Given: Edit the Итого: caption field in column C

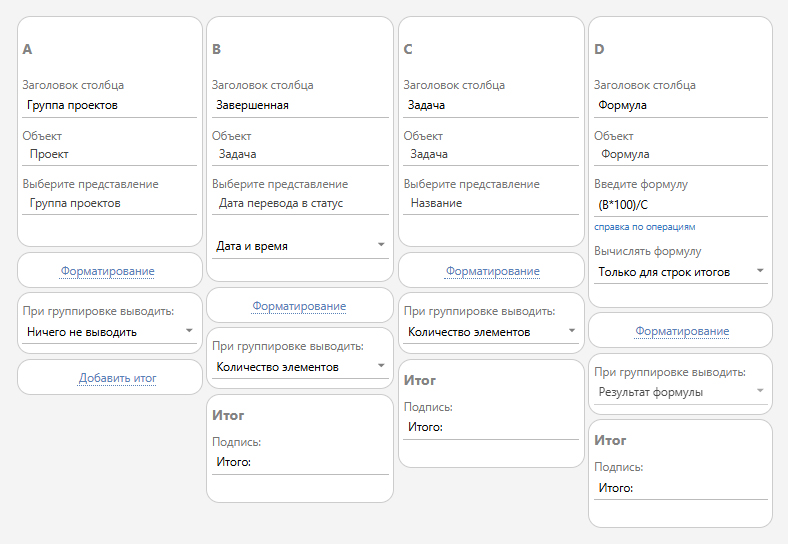Looking at the screenshot, I should [491, 427].
